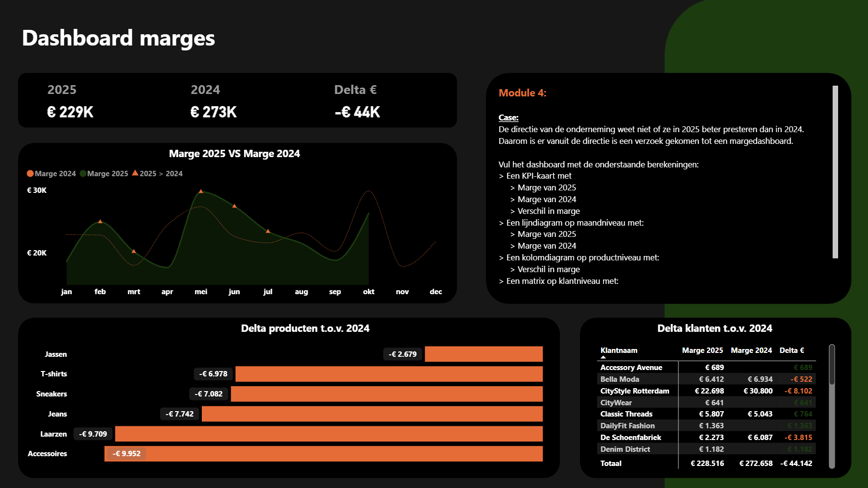Select the Jassen bar in the product chart
Screen dimensions: 868x488
483,354
